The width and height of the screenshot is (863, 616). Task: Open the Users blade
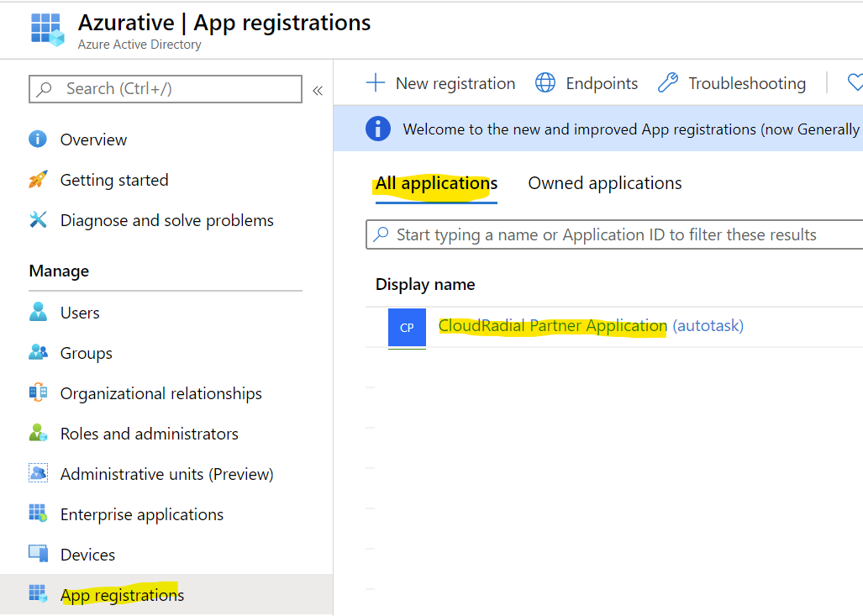pos(80,313)
